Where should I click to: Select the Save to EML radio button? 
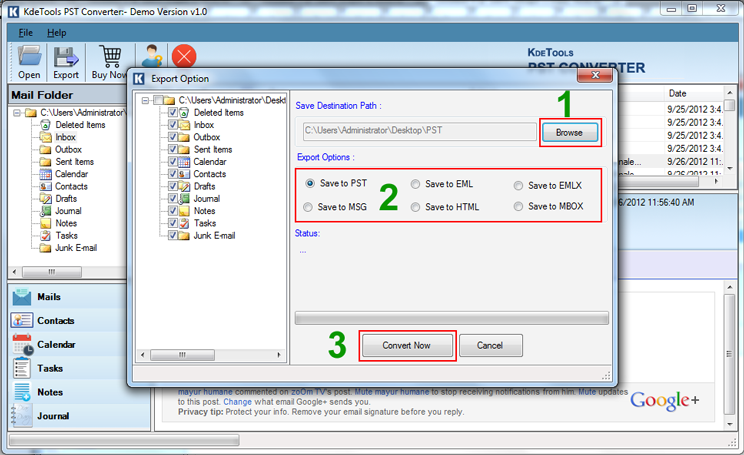(416, 184)
